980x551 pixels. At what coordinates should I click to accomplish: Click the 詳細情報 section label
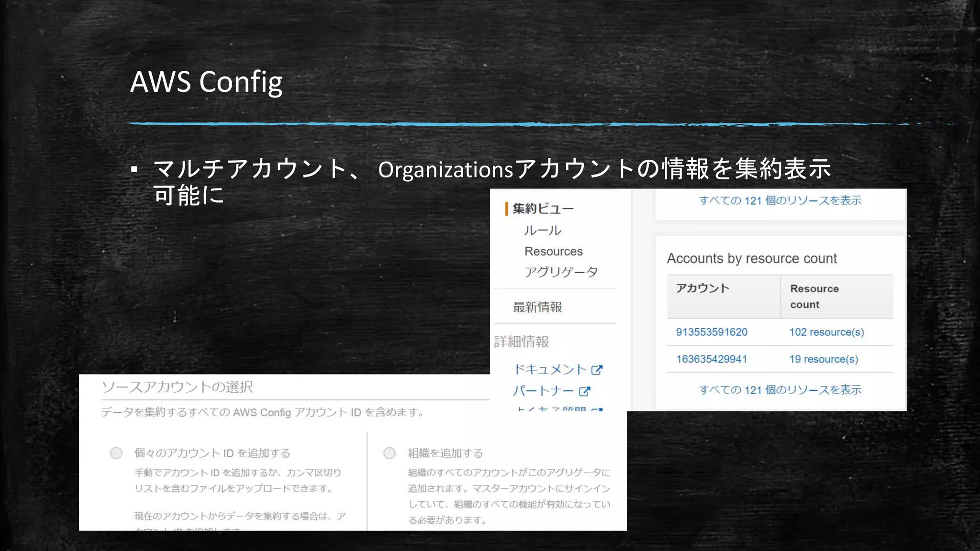point(522,342)
